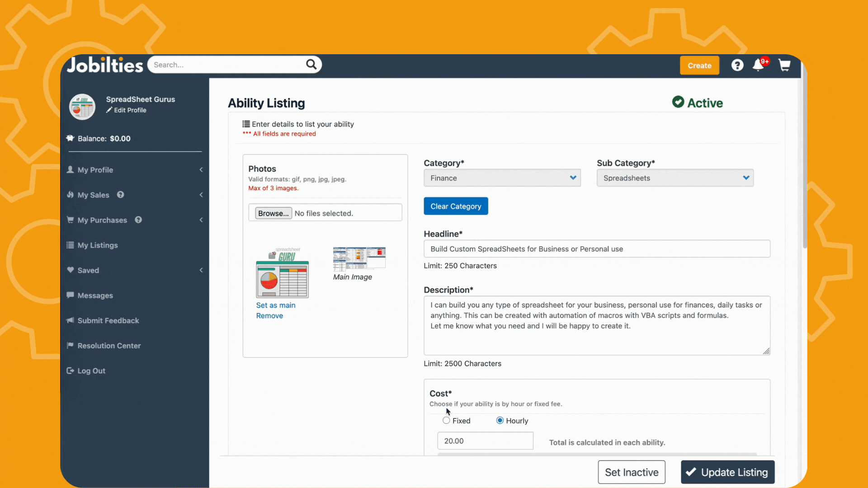Select the Hourly cost radio button
The height and width of the screenshot is (488, 868).
pos(500,421)
